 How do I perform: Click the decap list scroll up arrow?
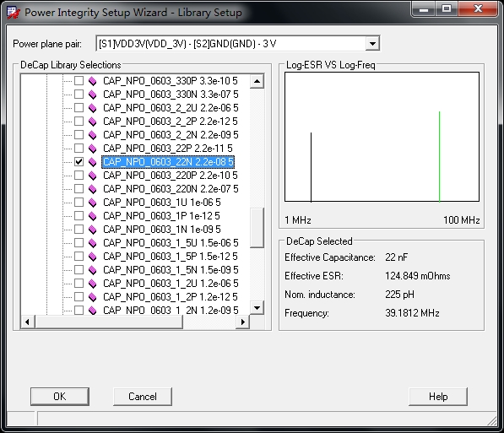(257, 81)
